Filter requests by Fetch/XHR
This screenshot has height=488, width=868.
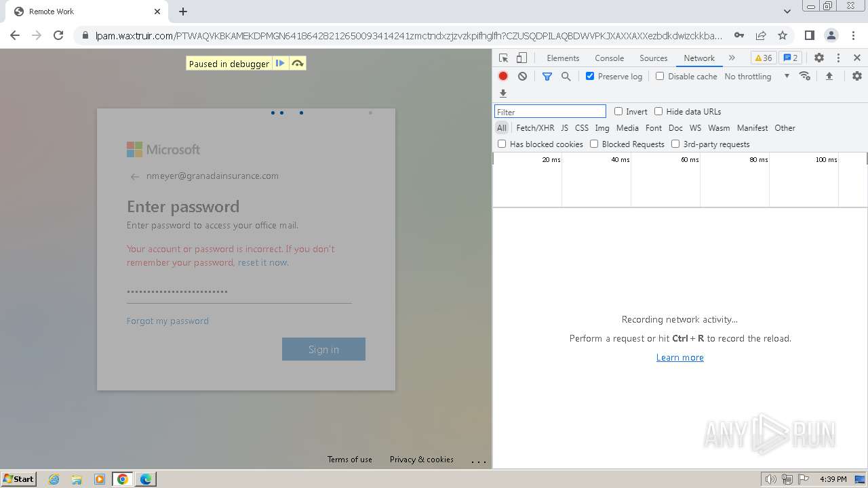[535, 128]
